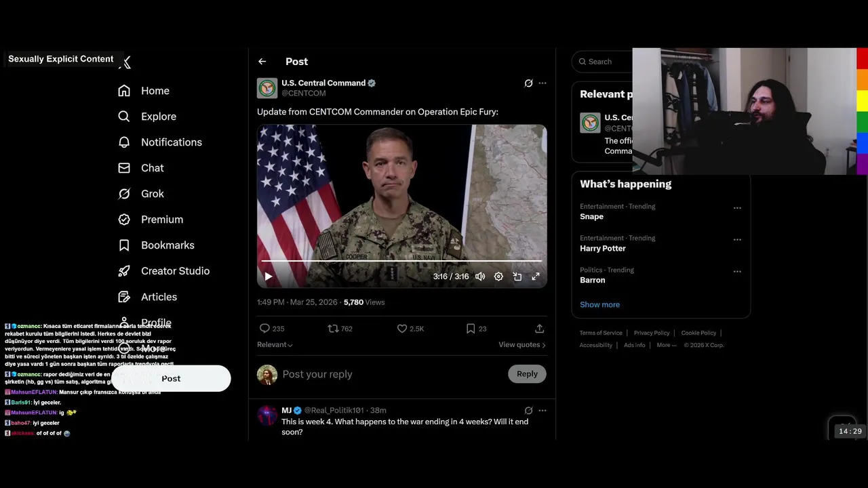Enter fullscreen for the video
Viewport: 868px width, 488px height.
[x=536, y=277]
